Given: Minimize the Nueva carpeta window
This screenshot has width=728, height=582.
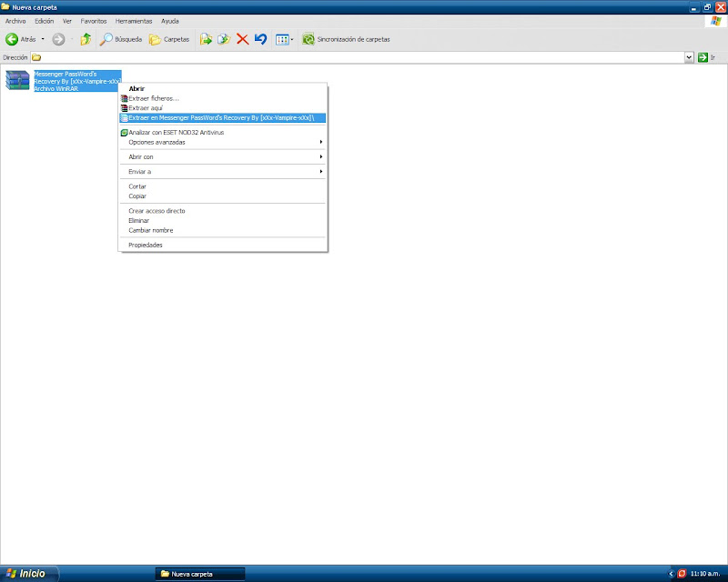Looking at the screenshot, I should pos(694,7).
